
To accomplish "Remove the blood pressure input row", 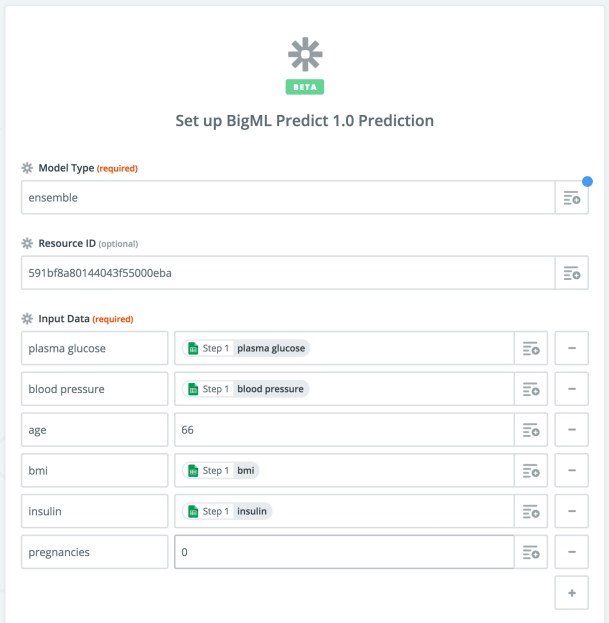I will point(572,389).
